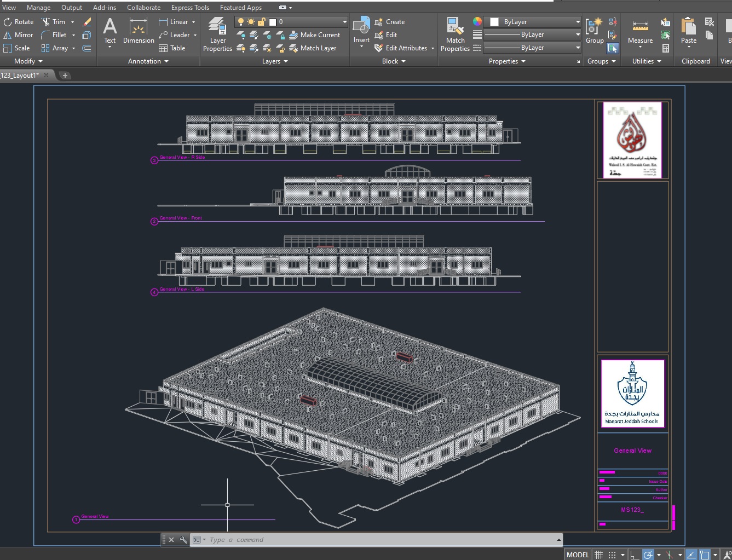
Task: Click the object color wheel icon
Action: click(x=477, y=21)
